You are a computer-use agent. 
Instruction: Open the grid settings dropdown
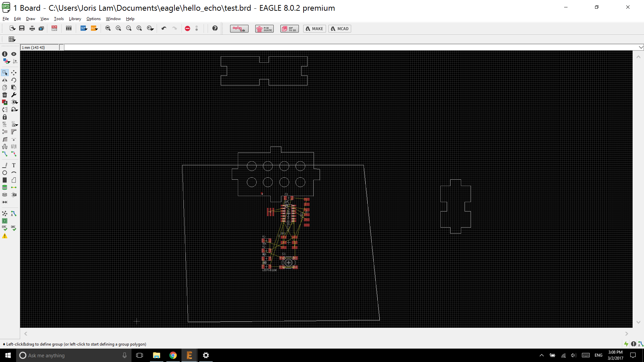pos(12,39)
